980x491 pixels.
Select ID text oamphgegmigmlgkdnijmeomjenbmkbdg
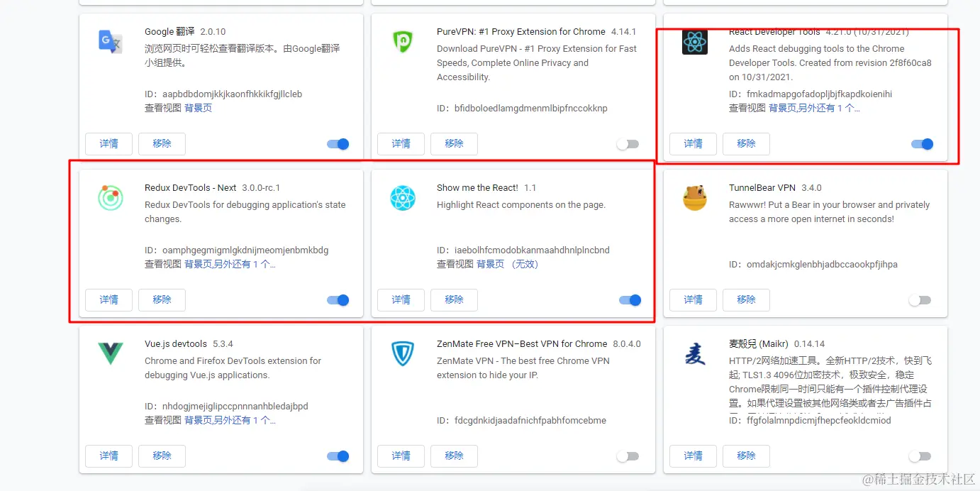coord(245,250)
